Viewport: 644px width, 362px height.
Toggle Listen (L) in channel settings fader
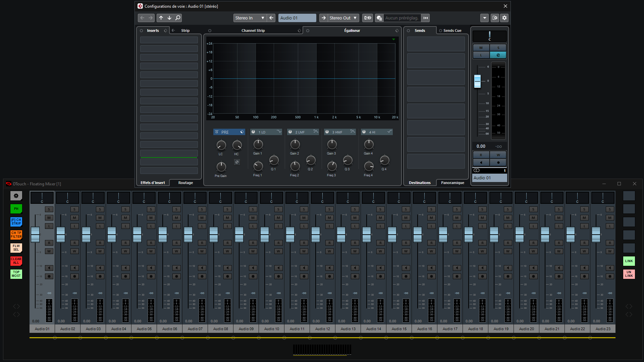point(481,55)
